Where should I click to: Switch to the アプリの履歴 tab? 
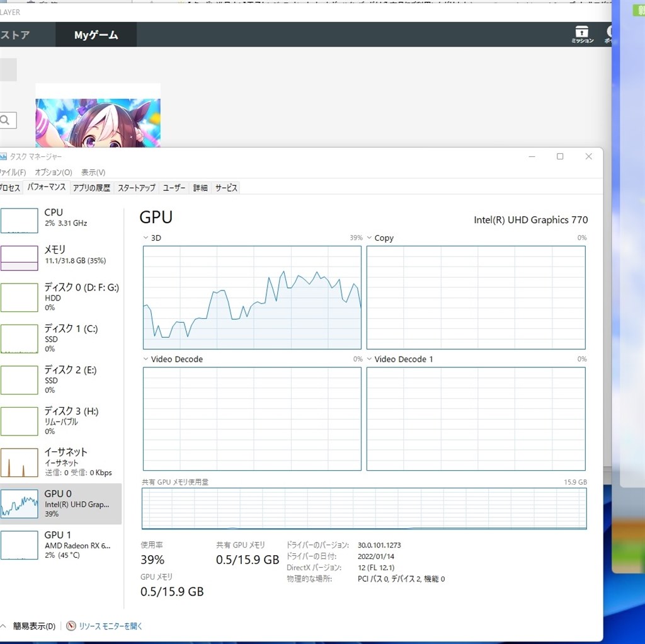pos(91,188)
